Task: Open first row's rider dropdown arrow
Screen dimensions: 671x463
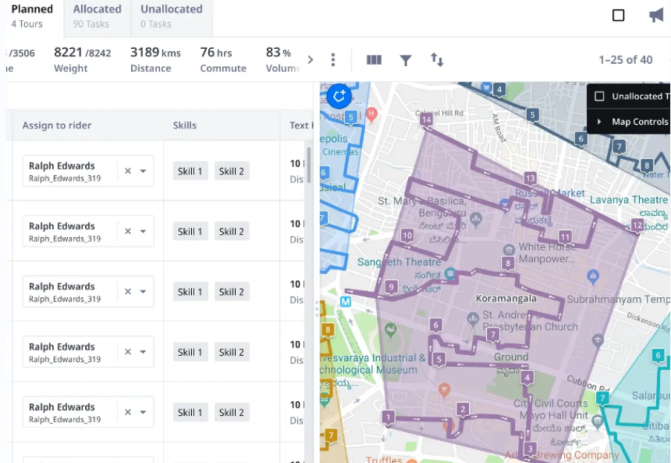Action: coord(143,171)
